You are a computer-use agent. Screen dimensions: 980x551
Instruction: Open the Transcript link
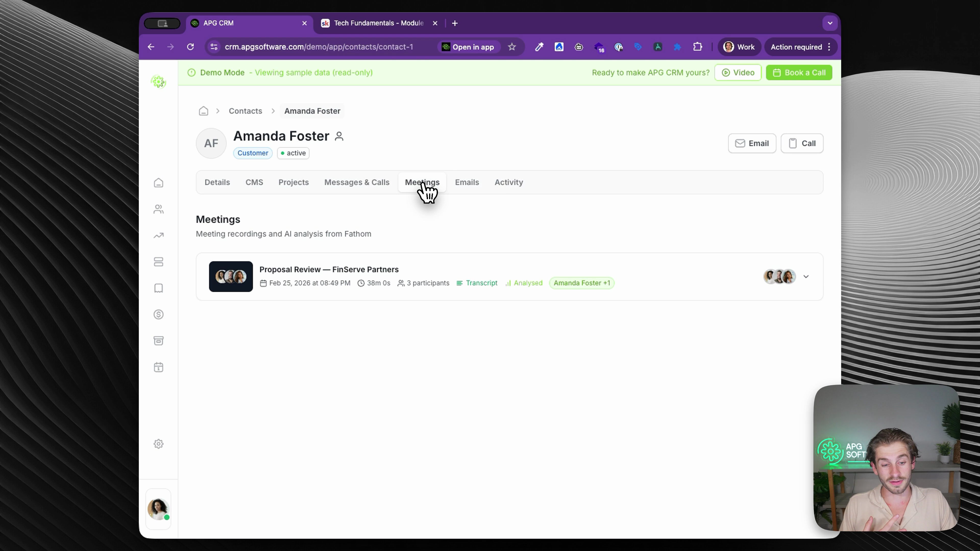click(x=477, y=283)
